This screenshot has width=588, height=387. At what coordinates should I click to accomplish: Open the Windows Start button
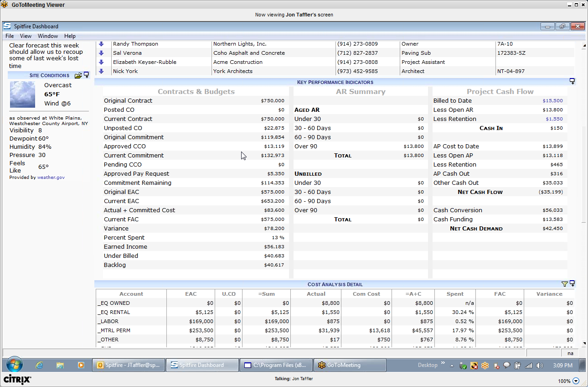(14, 365)
